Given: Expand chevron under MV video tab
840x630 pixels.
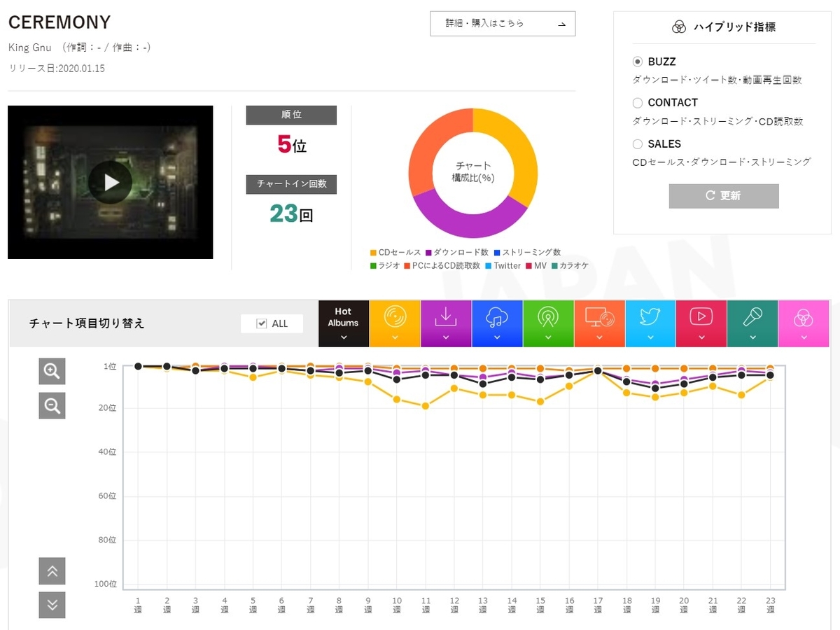Looking at the screenshot, I should pos(701,337).
